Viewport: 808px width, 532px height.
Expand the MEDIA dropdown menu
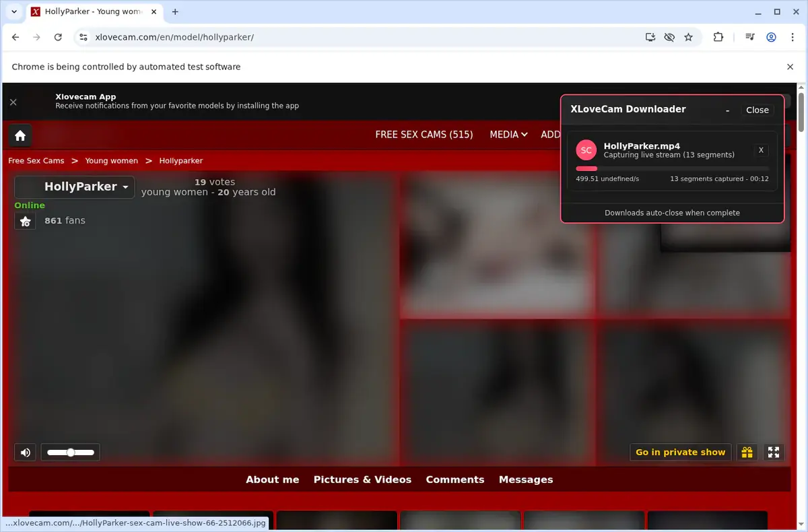[x=508, y=135]
